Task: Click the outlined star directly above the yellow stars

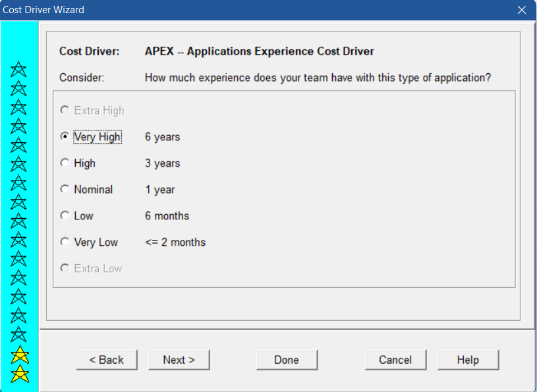Action: (x=18, y=335)
